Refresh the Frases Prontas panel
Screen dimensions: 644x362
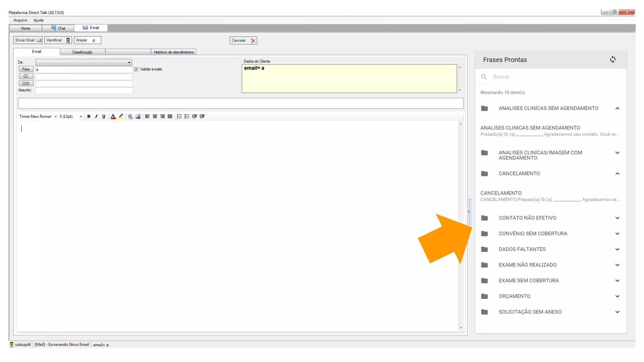point(613,59)
